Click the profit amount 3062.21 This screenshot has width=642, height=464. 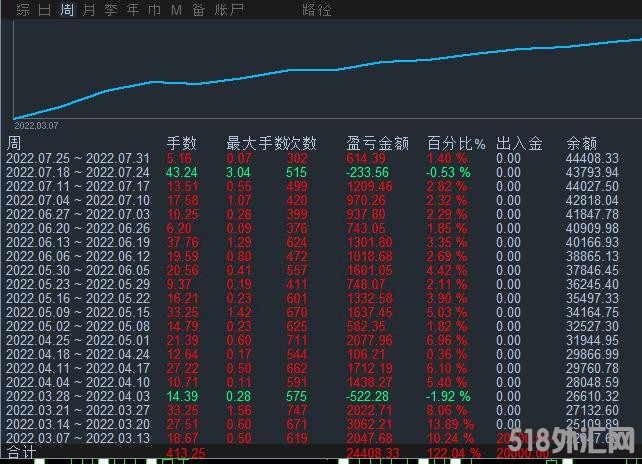click(369, 424)
